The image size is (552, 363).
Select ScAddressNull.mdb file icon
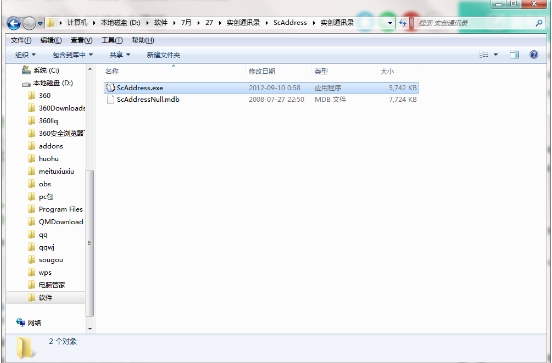[x=110, y=99]
